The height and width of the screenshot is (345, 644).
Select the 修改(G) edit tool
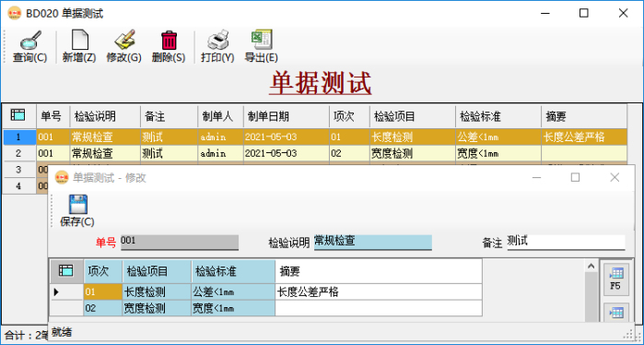tap(123, 46)
